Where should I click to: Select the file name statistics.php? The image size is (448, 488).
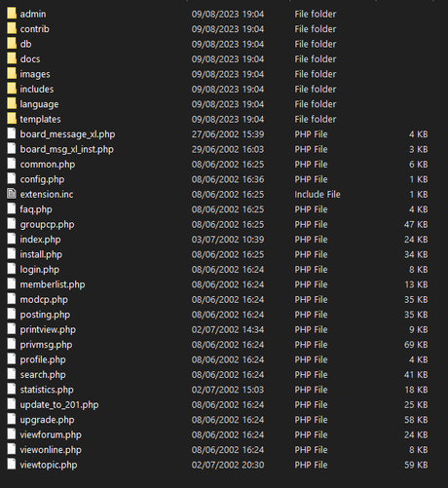point(47,390)
